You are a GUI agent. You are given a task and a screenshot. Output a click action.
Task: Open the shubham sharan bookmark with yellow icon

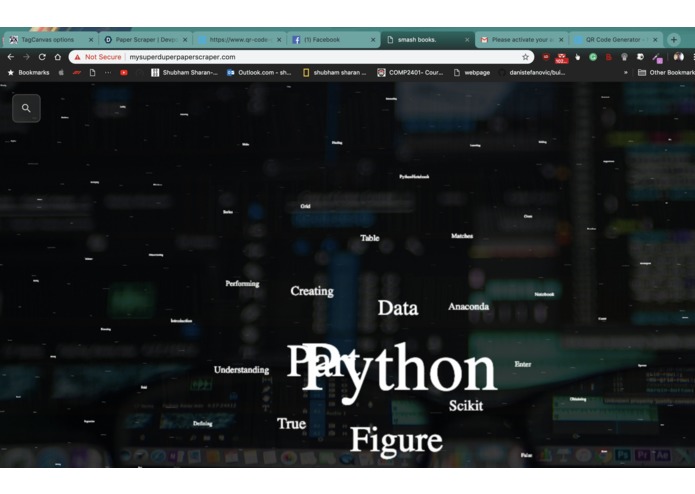click(335, 72)
